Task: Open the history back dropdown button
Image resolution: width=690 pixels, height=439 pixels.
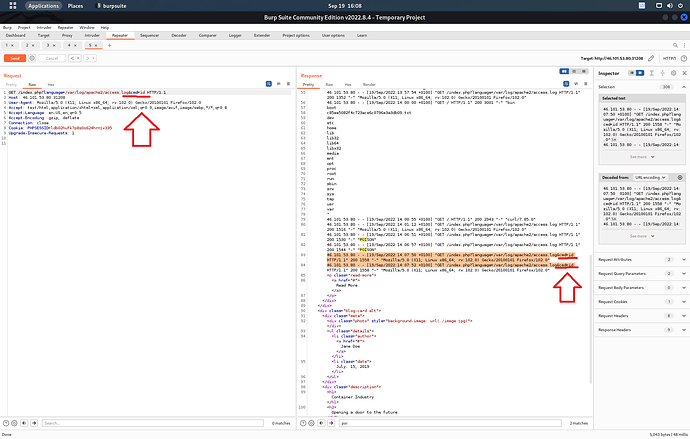Action: coord(75,58)
